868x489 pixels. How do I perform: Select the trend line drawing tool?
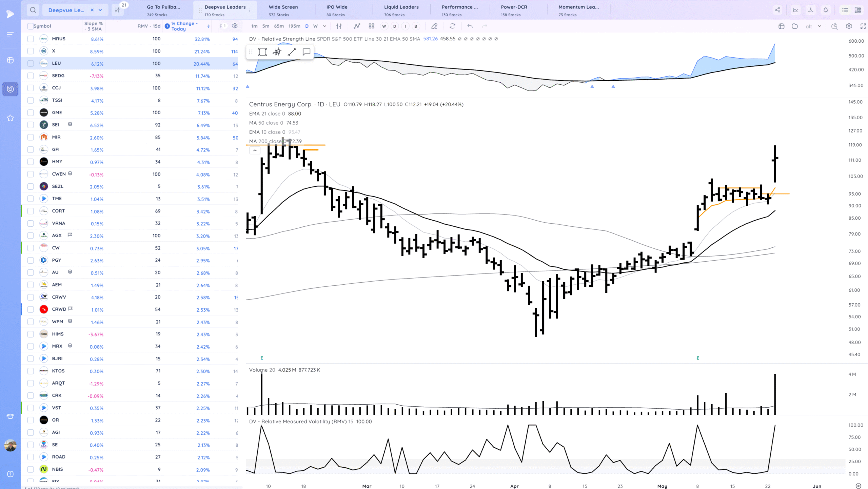pos(292,52)
